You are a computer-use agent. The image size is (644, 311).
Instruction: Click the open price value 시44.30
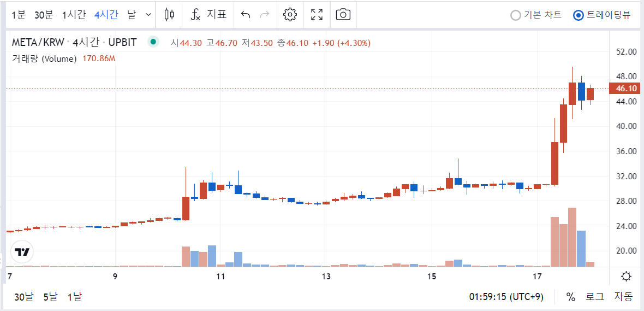(187, 43)
